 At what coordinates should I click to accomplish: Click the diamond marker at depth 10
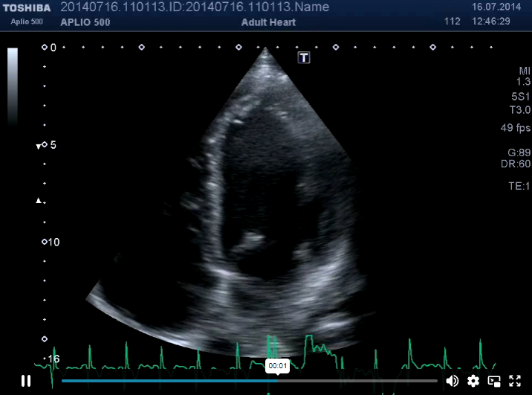[45, 242]
